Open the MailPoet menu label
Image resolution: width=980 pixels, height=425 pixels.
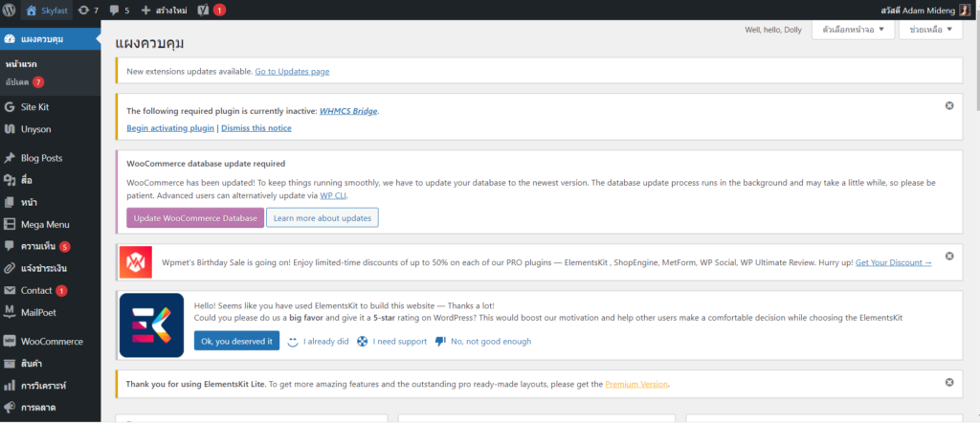pyautogui.click(x=38, y=312)
